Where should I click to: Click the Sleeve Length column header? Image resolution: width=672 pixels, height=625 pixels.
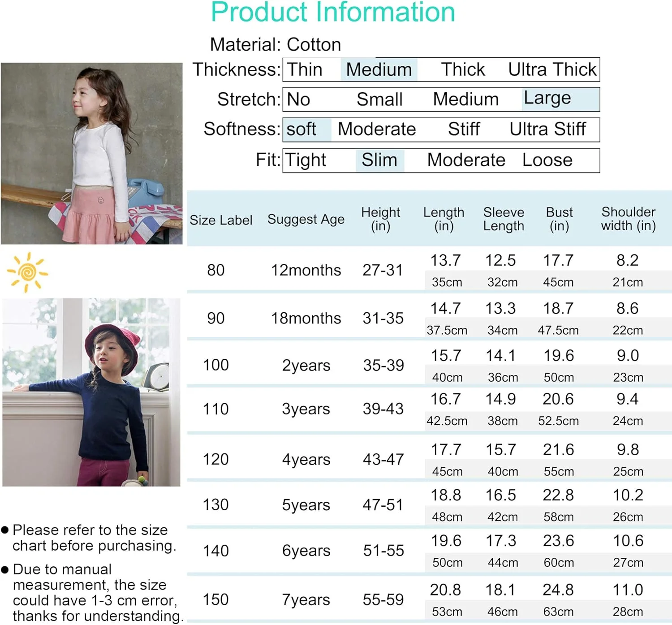504,219
